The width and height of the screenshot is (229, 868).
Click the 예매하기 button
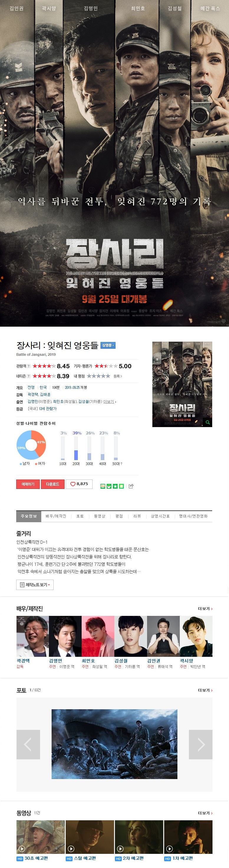28,484
